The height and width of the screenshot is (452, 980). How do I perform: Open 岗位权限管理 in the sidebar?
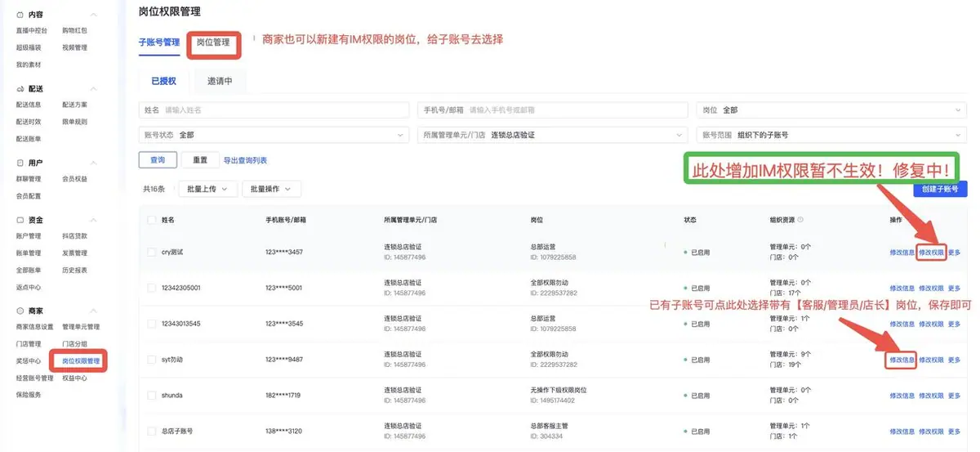pyautogui.click(x=81, y=360)
